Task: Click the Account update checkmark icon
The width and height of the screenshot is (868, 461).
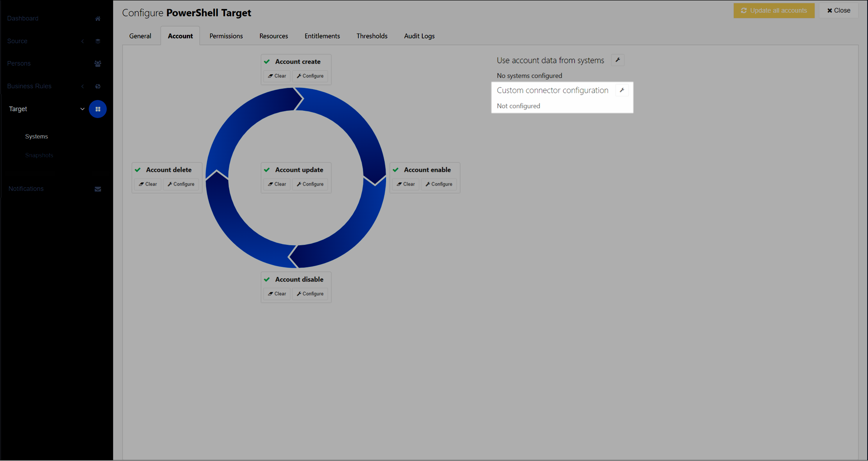Action: pyautogui.click(x=267, y=170)
